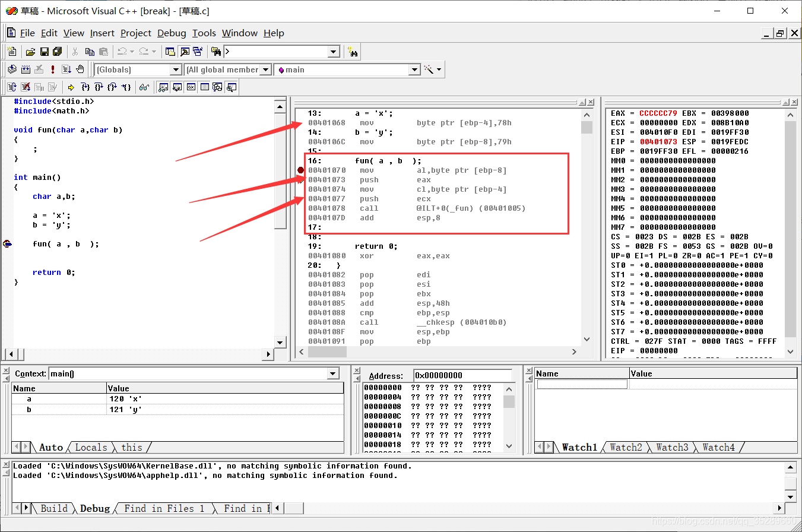Open QuickWatch glasses icon
The image size is (802, 532).
(x=144, y=87)
